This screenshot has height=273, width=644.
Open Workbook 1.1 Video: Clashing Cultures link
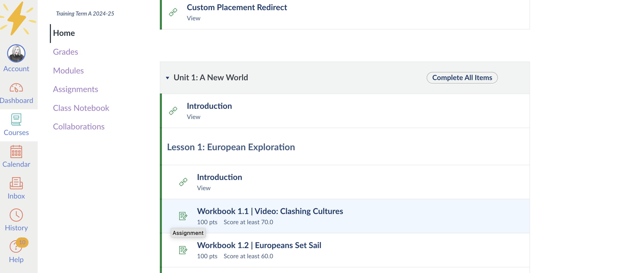[x=270, y=211]
